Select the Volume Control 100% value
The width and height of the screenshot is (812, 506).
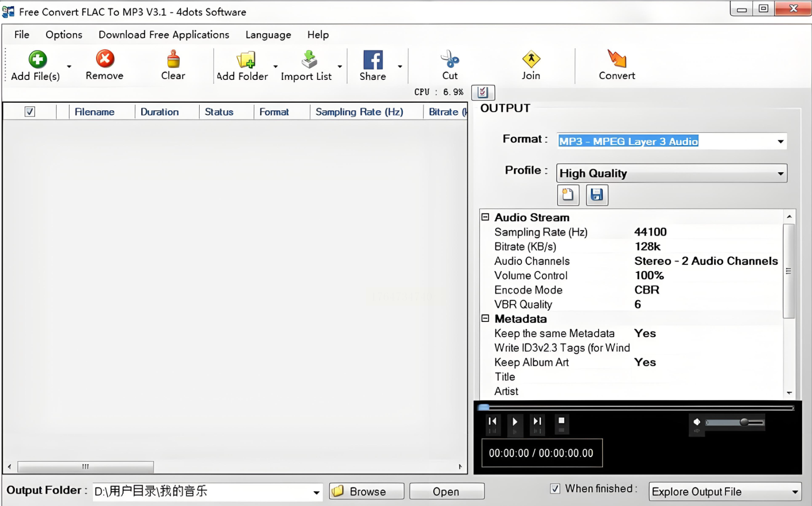coord(649,275)
